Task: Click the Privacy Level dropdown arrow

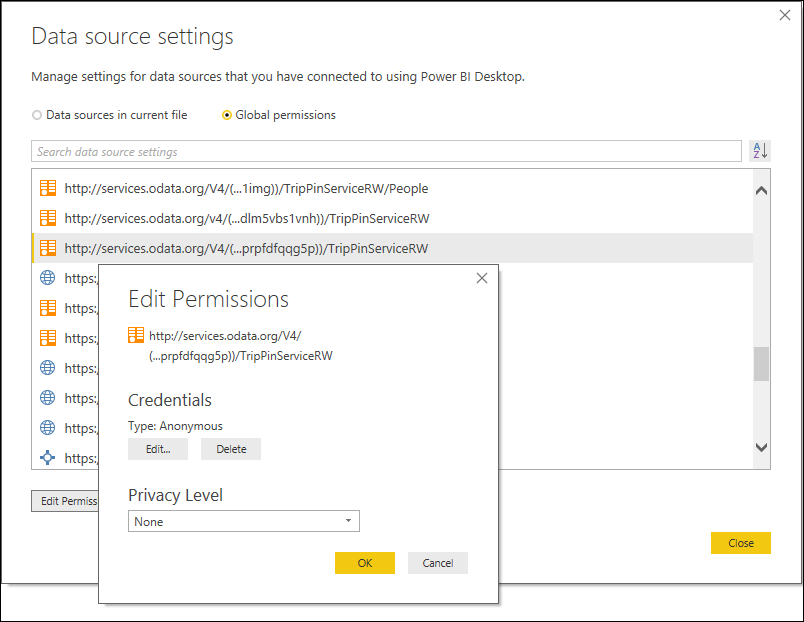Action: click(x=349, y=521)
